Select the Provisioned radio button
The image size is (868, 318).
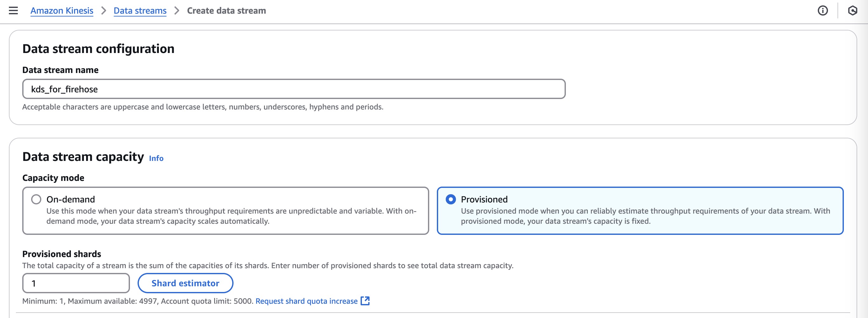tap(451, 199)
